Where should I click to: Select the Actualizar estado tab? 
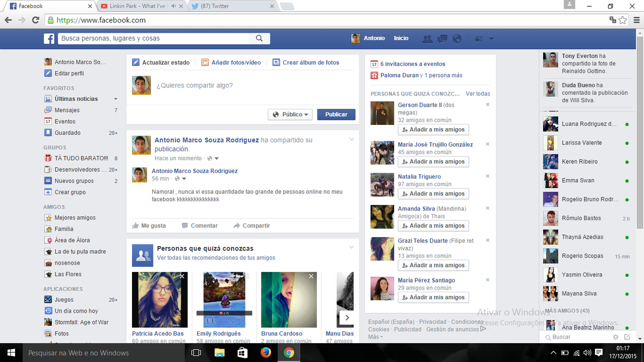[160, 62]
